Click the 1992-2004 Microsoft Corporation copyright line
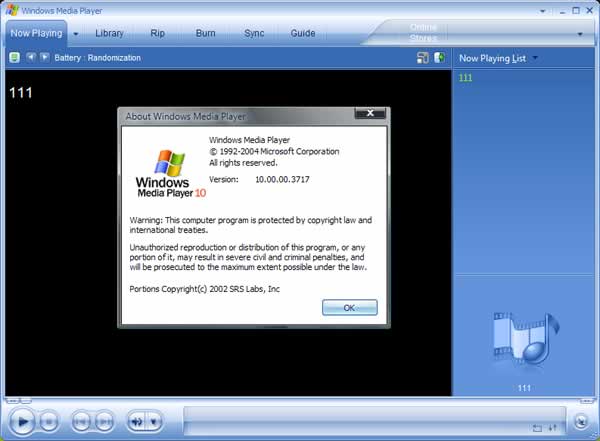 [274, 152]
